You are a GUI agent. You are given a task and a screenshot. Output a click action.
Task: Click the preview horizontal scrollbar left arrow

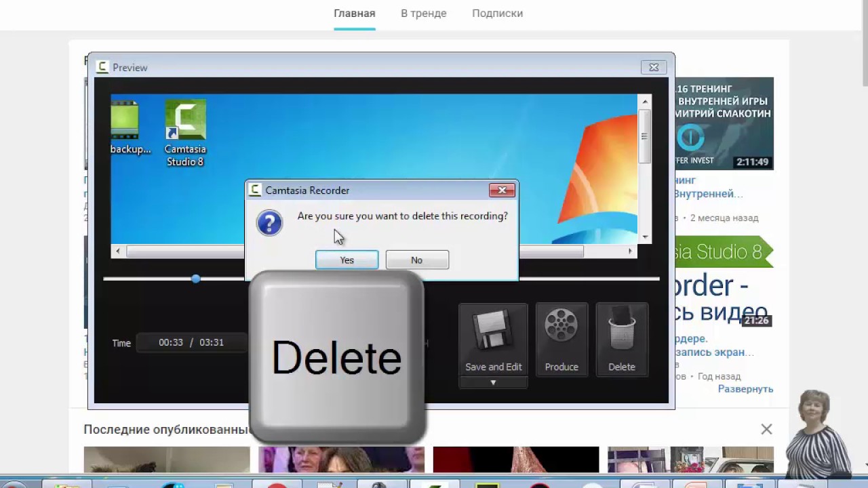click(x=118, y=251)
